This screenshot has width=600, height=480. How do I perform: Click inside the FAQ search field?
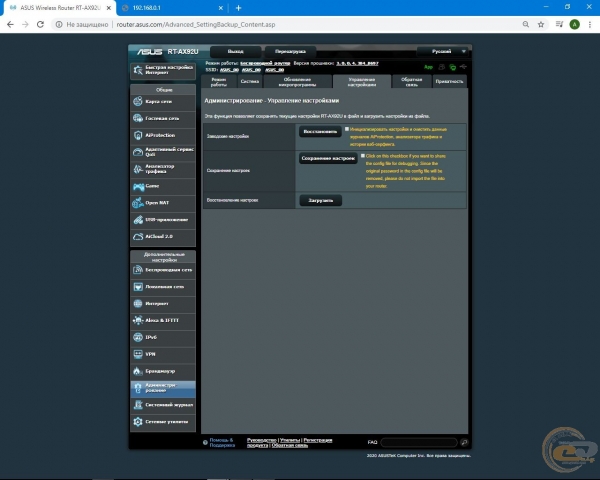click(x=420, y=442)
